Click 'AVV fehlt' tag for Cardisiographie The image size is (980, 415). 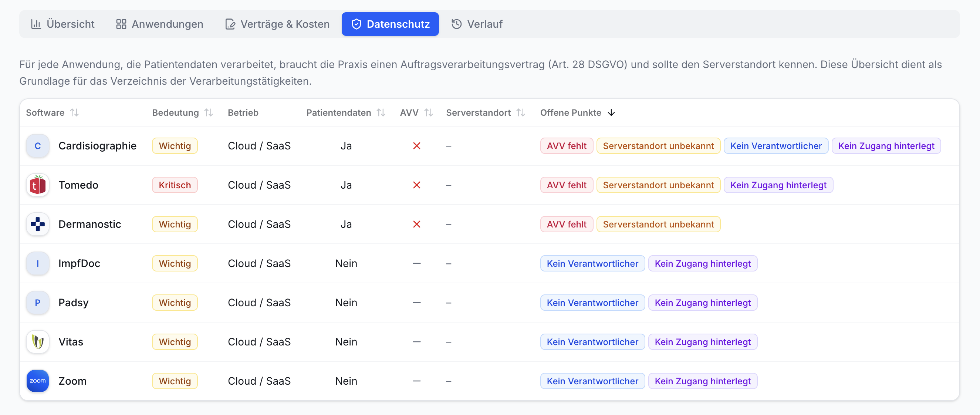(567, 146)
